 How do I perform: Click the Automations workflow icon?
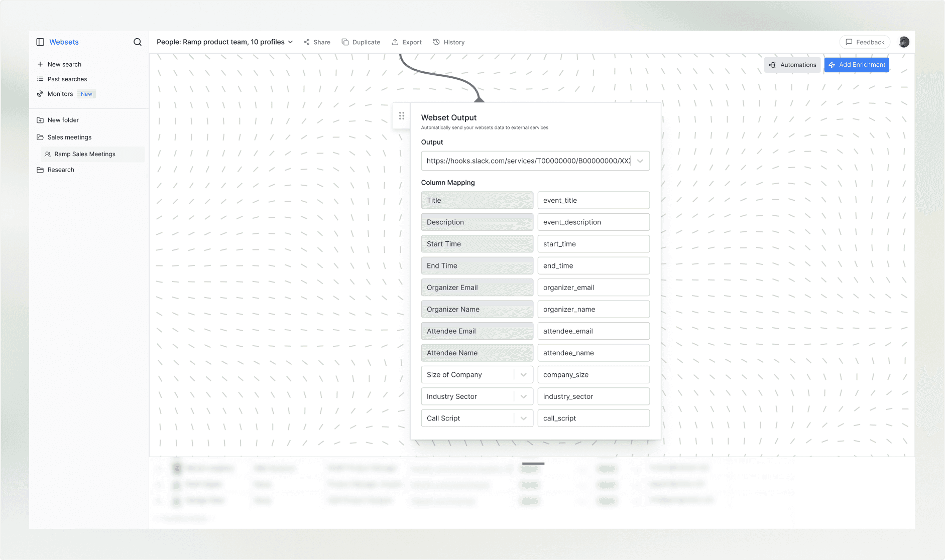tap(772, 65)
